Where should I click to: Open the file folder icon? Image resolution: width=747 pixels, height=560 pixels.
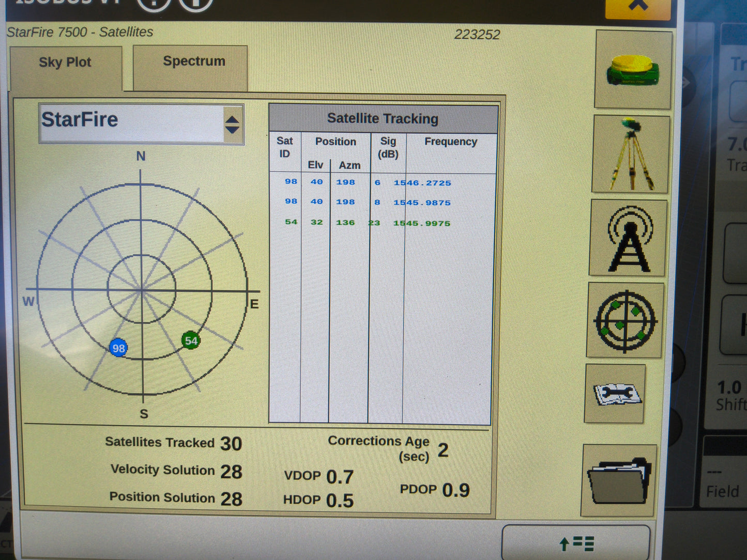(x=619, y=480)
